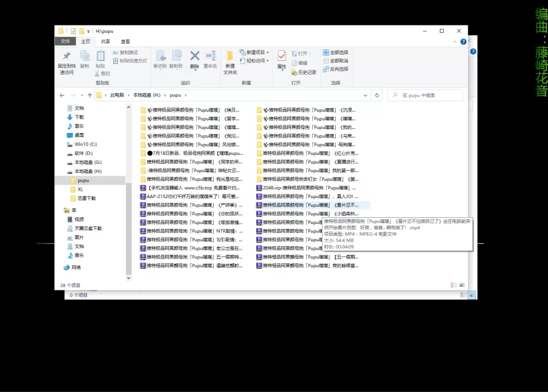Go back with the left arrow button
Image resolution: width=548 pixels, height=392 pixels.
click(62, 95)
